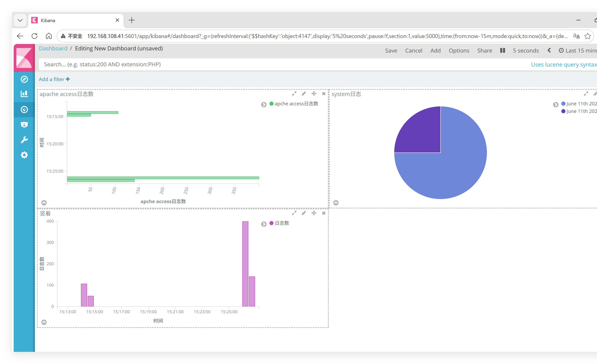Open the browser tab list dropdown
The image size is (597, 364).
click(x=20, y=20)
